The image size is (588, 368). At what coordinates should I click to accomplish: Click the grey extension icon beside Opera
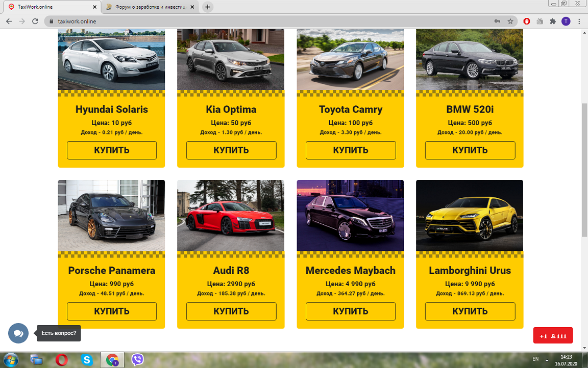point(540,21)
